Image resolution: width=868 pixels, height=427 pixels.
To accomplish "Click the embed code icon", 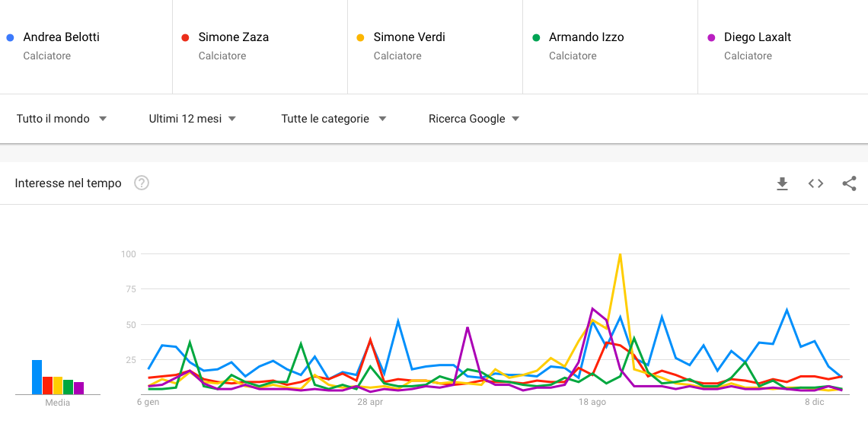I will pos(815,183).
